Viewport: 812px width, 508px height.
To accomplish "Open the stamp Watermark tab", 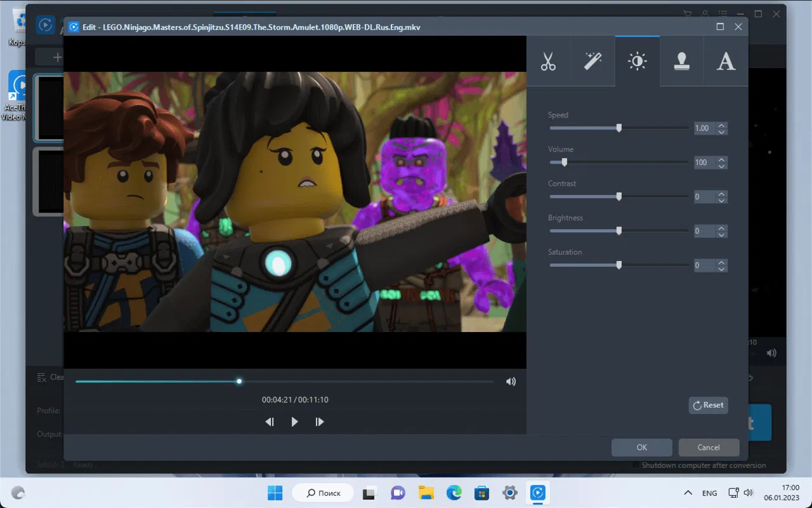I will (682, 61).
